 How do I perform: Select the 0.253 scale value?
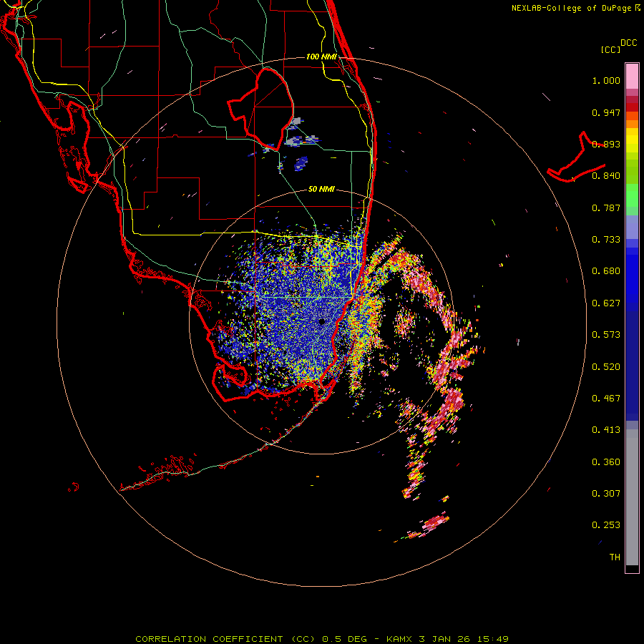click(x=606, y=525)
